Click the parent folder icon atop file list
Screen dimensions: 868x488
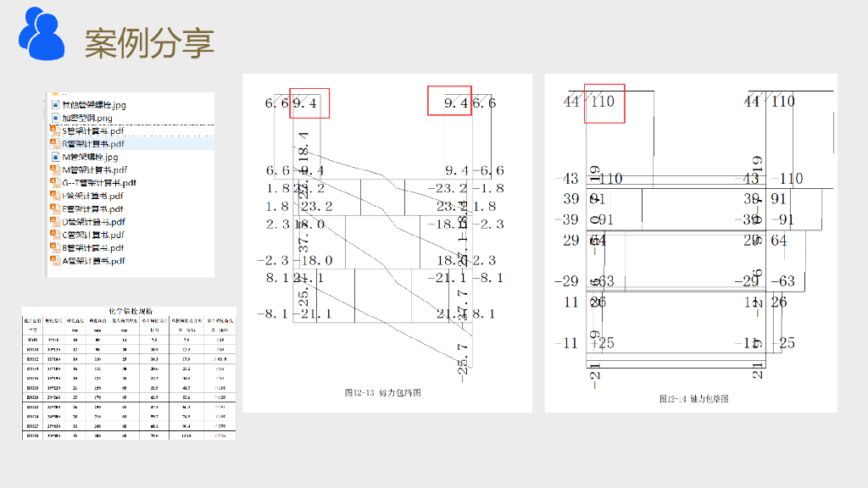coord(55,94)
